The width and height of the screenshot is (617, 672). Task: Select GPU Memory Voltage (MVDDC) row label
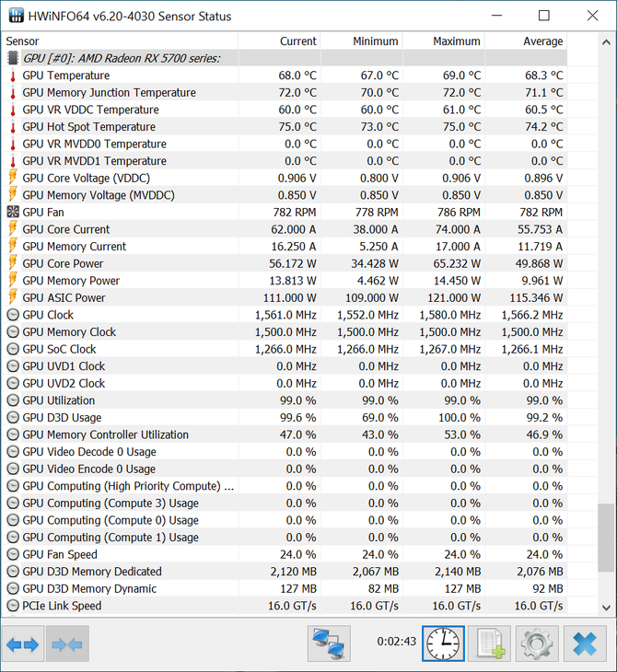[99, 195]
